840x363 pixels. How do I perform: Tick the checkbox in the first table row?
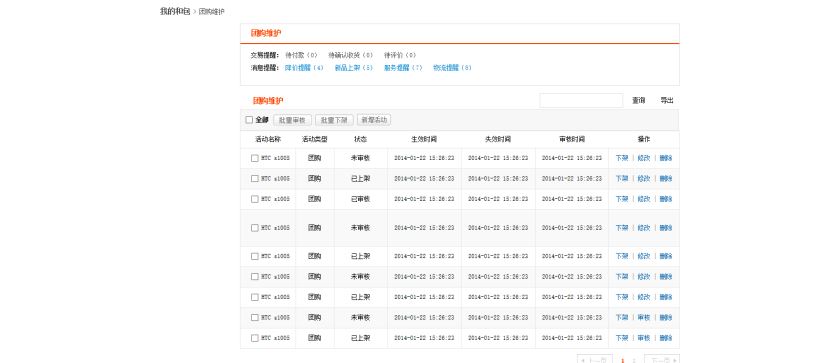click(x=254, y=158)
